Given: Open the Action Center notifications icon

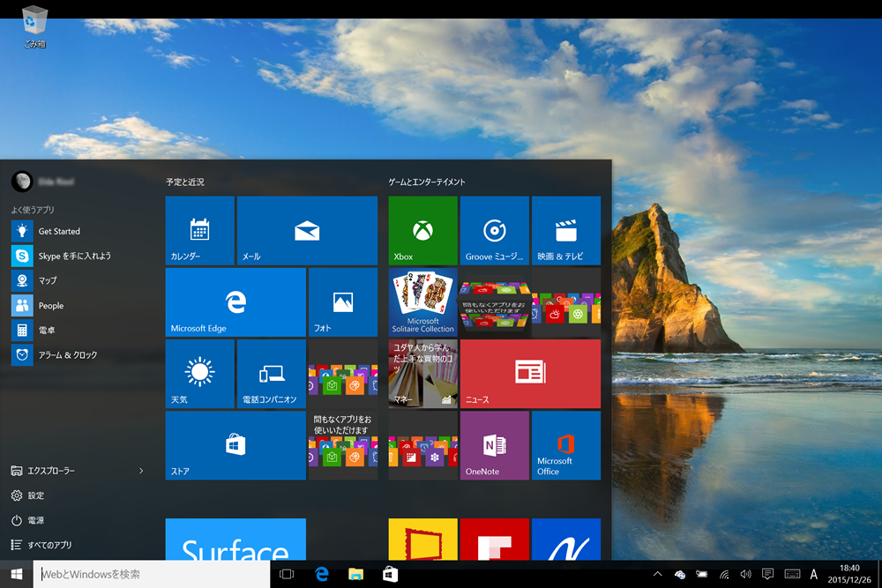Looking at the screenshot, I should pyautogui.click(x=768, y=574).
